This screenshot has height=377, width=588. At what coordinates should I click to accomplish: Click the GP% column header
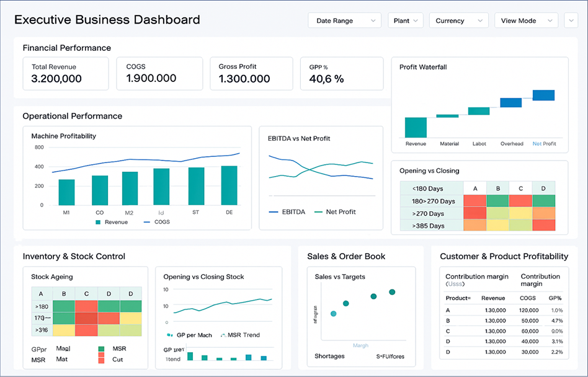pyautogui.click(x=555, y=298)
